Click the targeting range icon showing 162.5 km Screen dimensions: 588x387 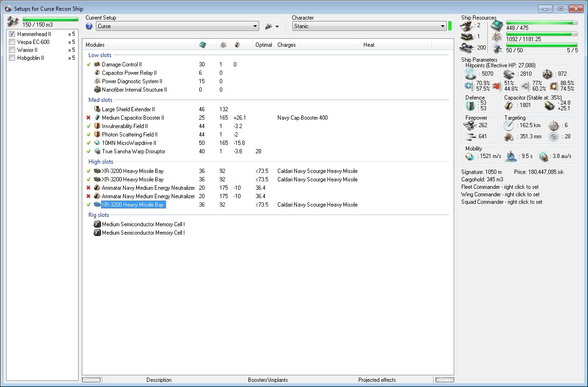(508, 125)
